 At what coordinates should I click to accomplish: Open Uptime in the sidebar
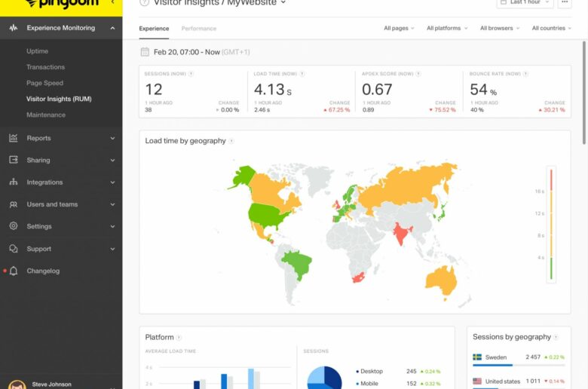(37, 51)
